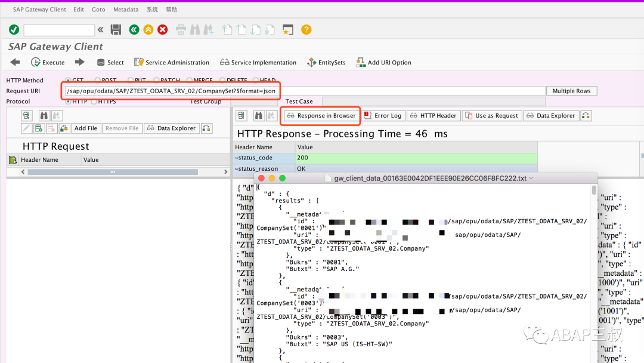This screenshot has width=644, height=363.
Task: Select the DELETE HTTP method radio button
Action: coord(222,80)
